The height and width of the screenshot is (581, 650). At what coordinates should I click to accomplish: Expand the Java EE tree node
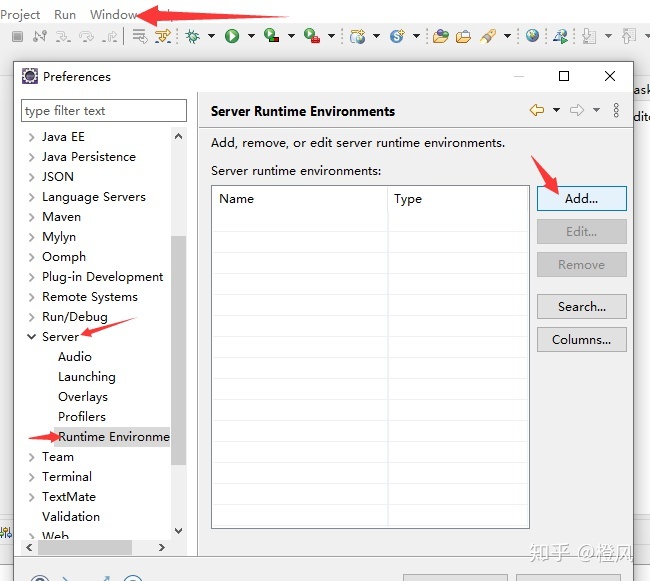(x=32, y=137)
